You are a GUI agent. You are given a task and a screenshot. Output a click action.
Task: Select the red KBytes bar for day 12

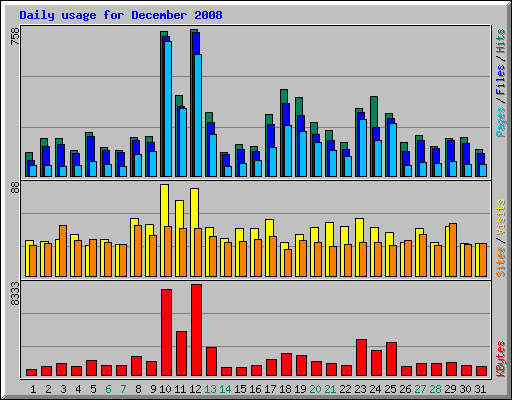(196, 330)
